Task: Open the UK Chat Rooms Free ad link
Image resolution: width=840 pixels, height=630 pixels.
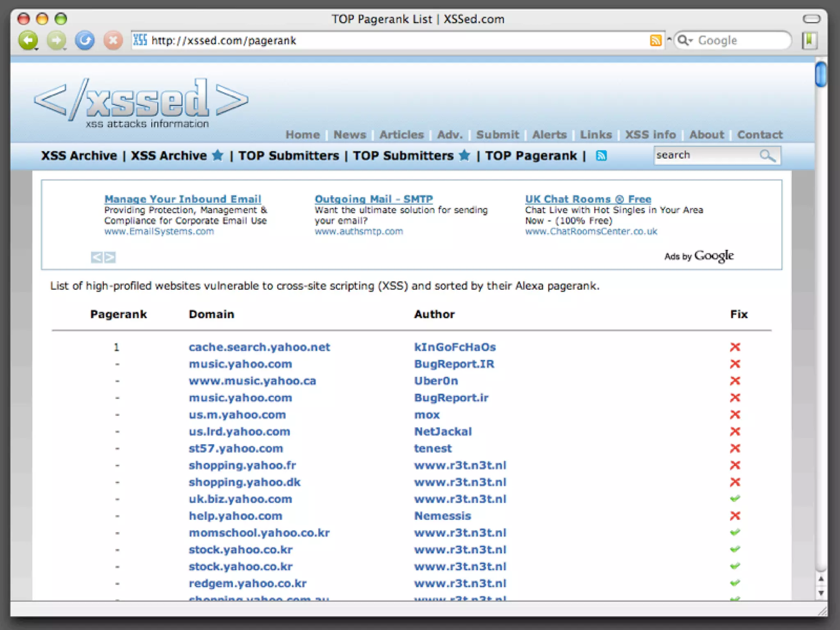Action: click(588, 199)
